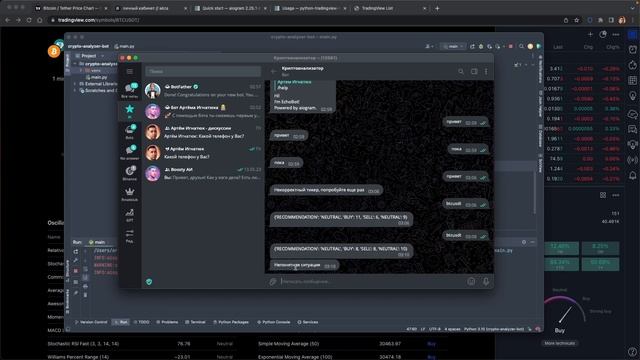The image size is (640, 360).
Task: Open the Python Packages tool window
Action: pyautogui.click(x=231, y=322)
